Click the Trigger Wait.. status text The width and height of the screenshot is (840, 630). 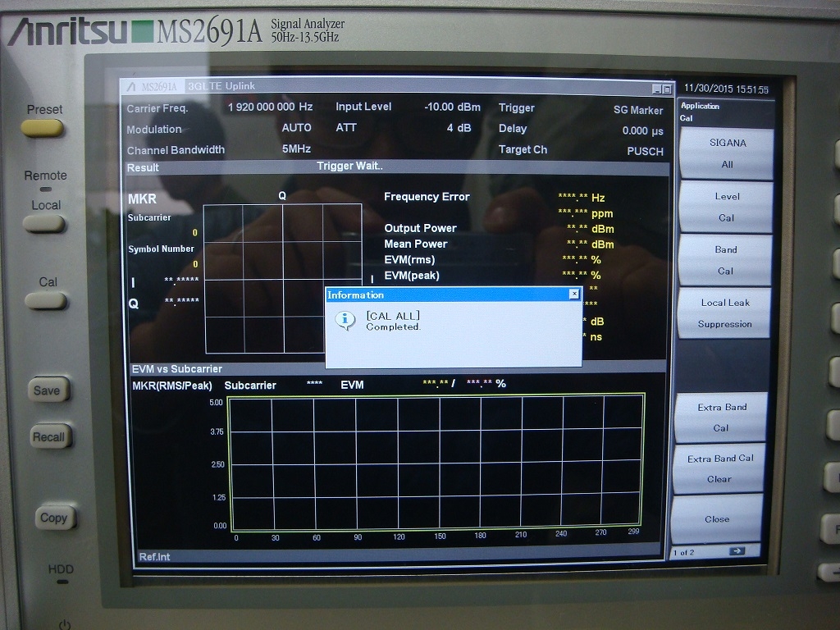tap(349, 166)
